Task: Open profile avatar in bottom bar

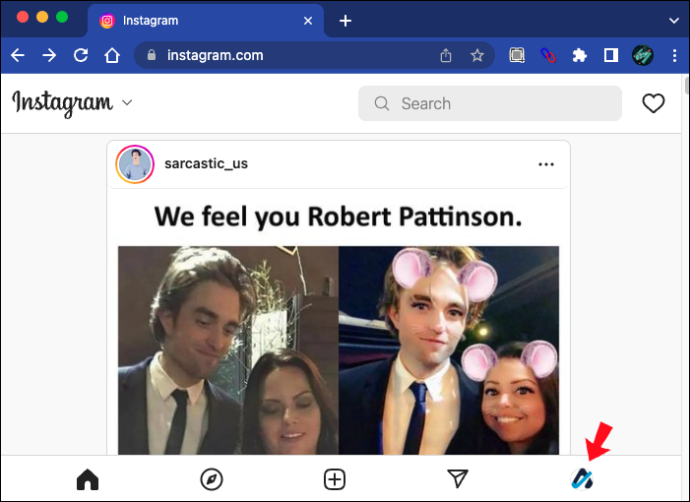Action: coord(582,479)
